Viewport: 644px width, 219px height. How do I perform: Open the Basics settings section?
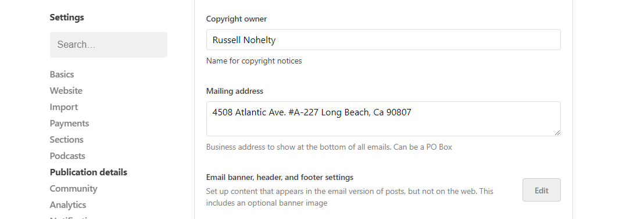(x=62, y=75)
